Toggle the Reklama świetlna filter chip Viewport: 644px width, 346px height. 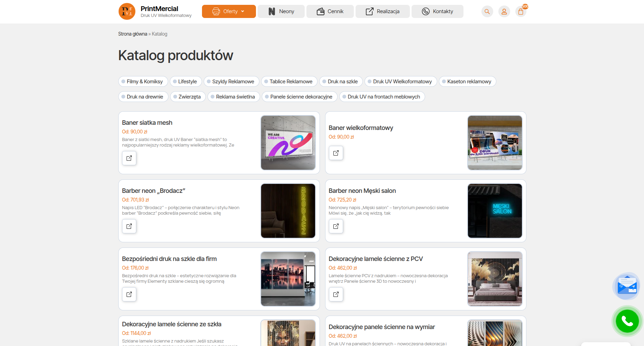coord(233,97)
